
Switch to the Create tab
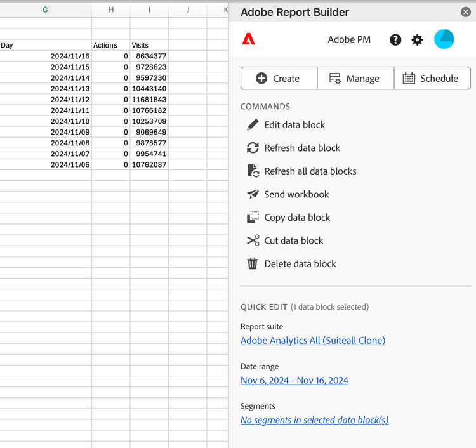click(279, 79)
